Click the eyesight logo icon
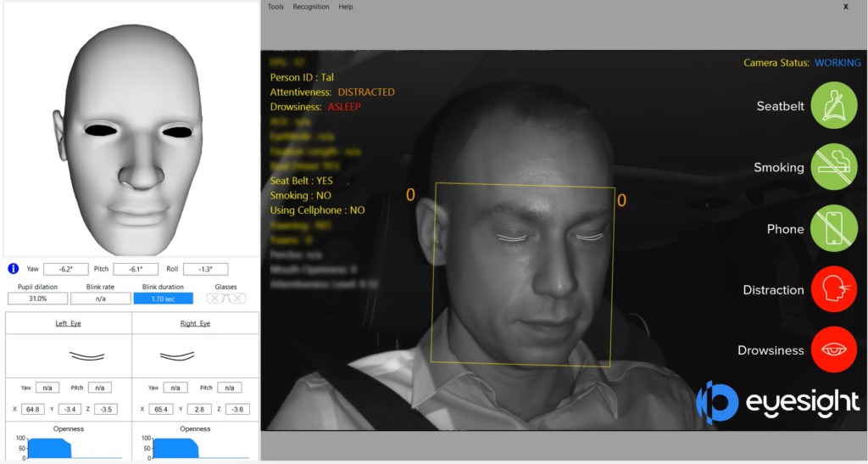868x464 pixels. (x=717, y=401)
